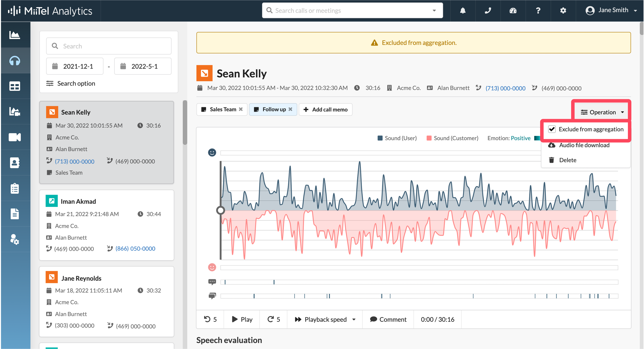Open clipboard checklist sidebar icon
This screenshot has height=349, width=644.
15,188
